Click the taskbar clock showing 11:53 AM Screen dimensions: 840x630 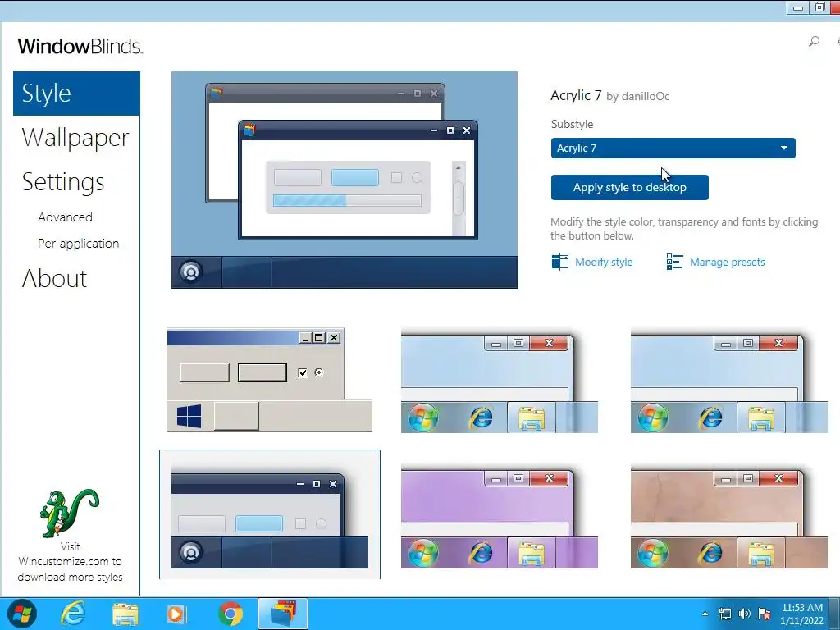pyautogui.click(x=801, y=614)
